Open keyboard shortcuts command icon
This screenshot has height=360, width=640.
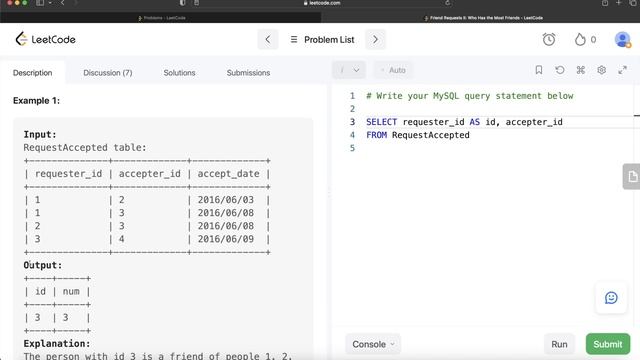click(580, 70)
